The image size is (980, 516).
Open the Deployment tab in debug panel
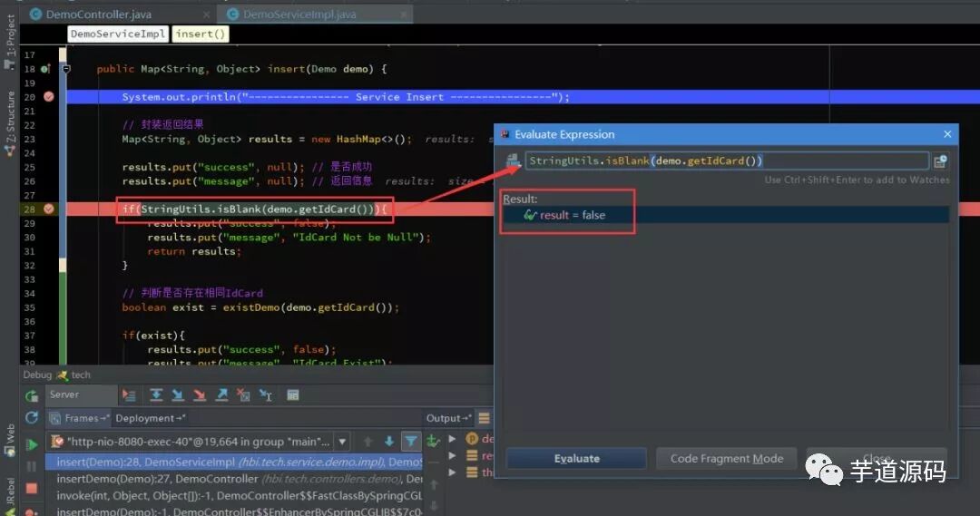pyautogui.click(x=150, y=418)
